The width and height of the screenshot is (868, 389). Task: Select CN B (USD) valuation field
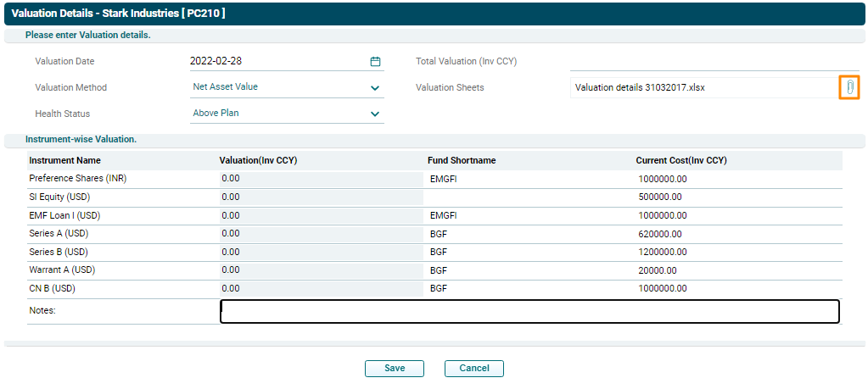click(x=321, y=288)
